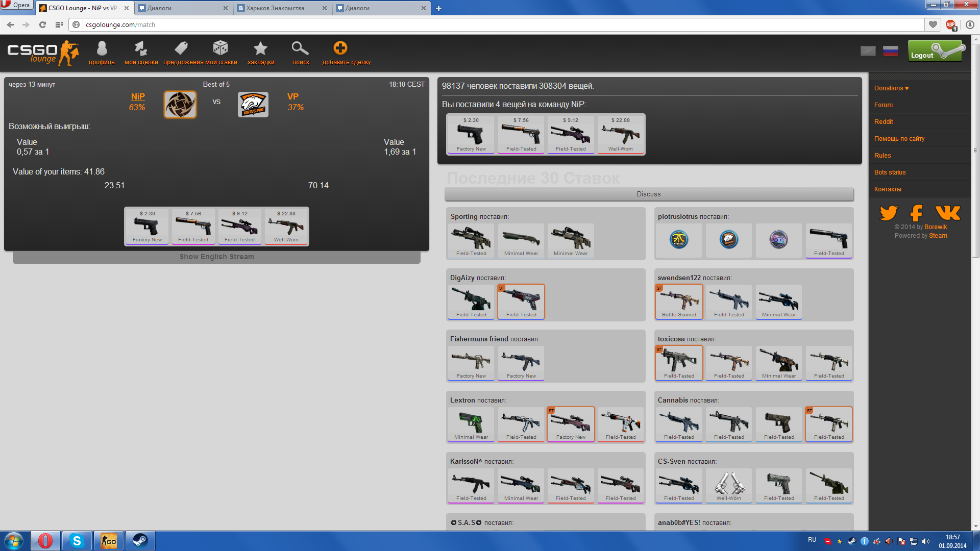Image resolution: width=980 pixels, height=551 pixels.
Task: Reload the page
Action: click(42, 24)
